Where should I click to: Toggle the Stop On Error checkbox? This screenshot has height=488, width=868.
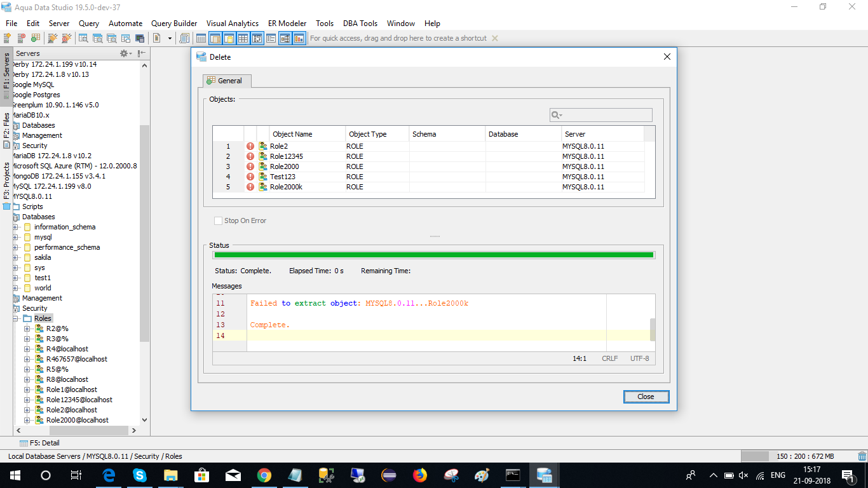tap(219, 220)
